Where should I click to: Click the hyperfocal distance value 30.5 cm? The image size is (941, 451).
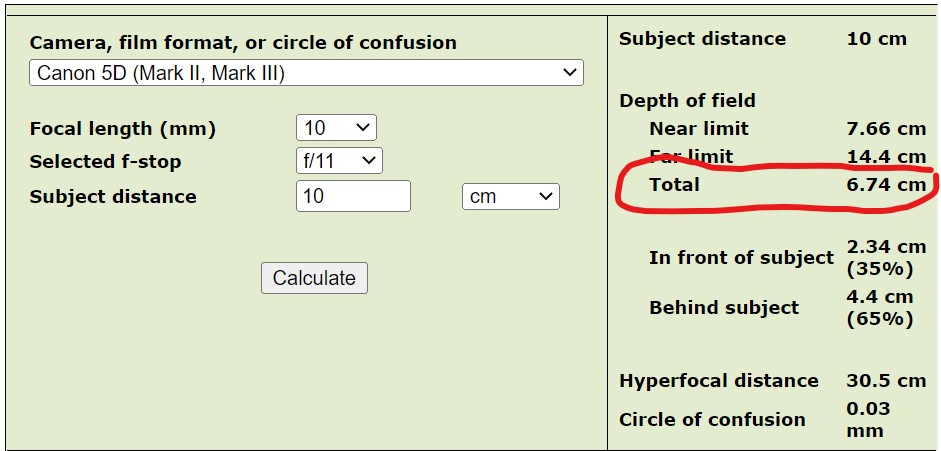pyautogui.click(x=886, y=381)
